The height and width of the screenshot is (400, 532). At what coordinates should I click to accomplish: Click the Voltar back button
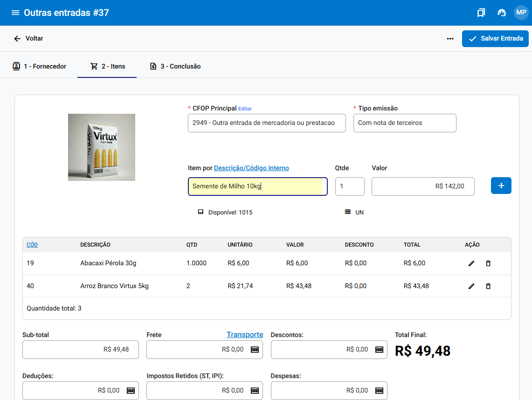(x=29, y=39)
